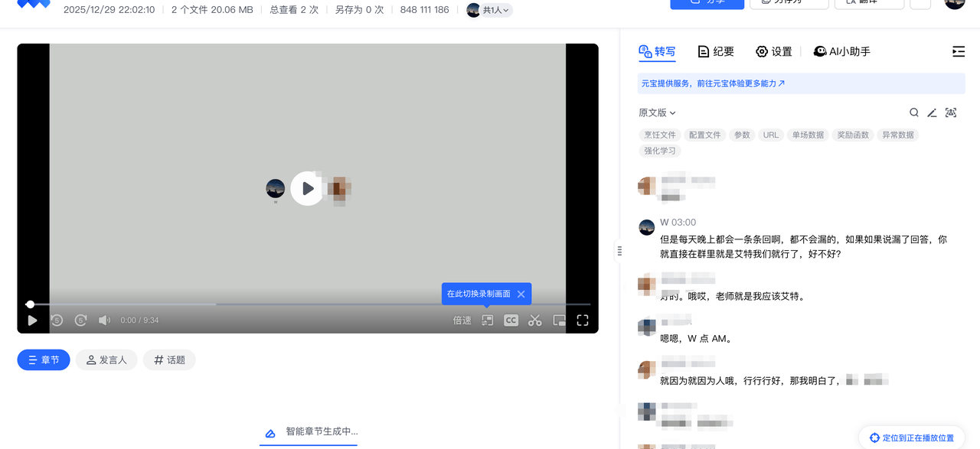Toggle CC subtitles in the video player
The width and height of the screenshot is (980, 449).
(x=511, y=320)
